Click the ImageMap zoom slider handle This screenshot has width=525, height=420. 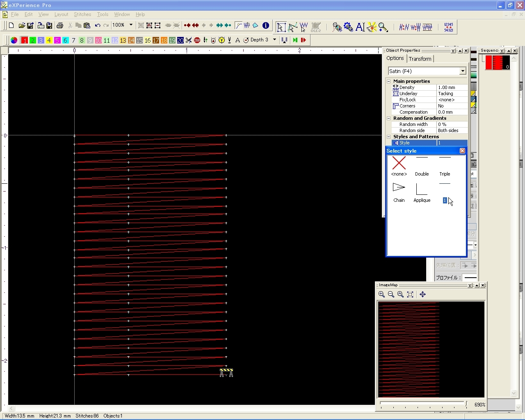coord(466,404)
